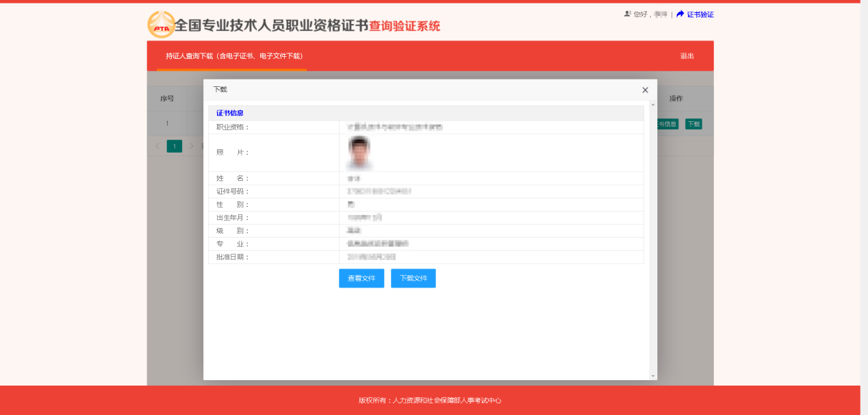Click the green 下载 button in the table
868x415 pixels.
pyautogui.click(x=693, y=124)
